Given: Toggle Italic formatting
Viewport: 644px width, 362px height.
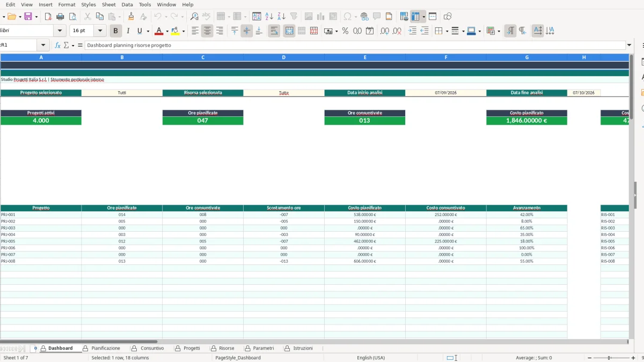Looking at the screenshot, I should [x=128, y=31].
